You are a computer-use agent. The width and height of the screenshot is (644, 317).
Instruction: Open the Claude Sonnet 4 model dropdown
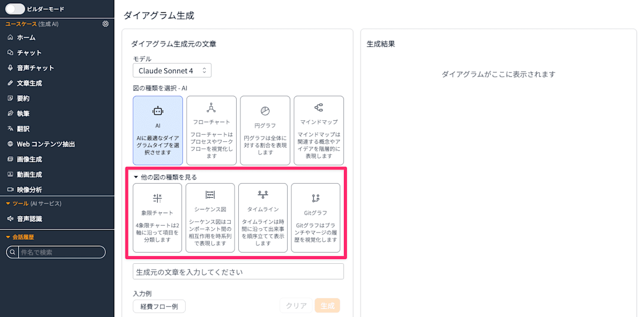tap(172, 70)
